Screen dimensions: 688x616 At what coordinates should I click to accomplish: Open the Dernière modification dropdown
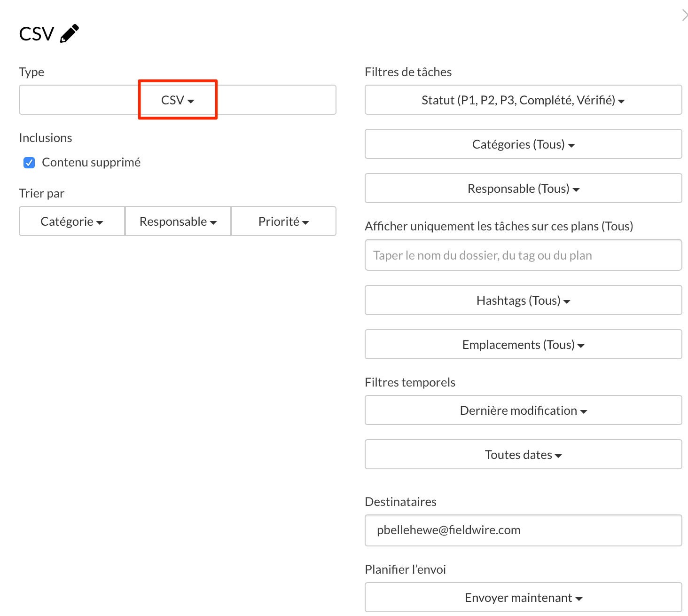tap(524, 410)
